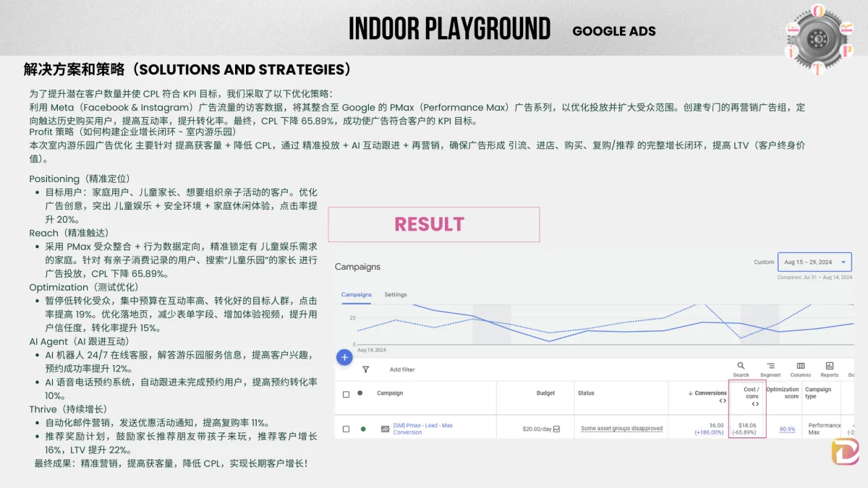868x488 pixels.
Task: Click the Some asset groups disapproved status
Action: click(622, 429)
